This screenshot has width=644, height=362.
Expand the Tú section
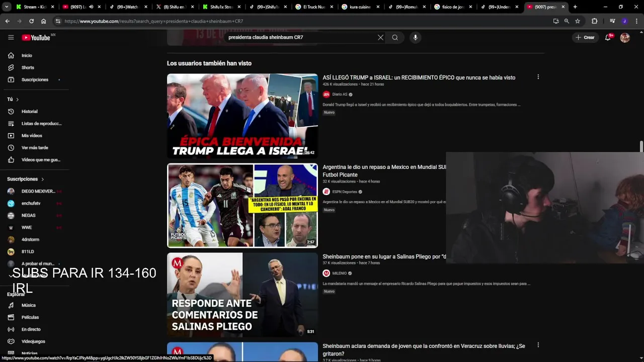13,100
